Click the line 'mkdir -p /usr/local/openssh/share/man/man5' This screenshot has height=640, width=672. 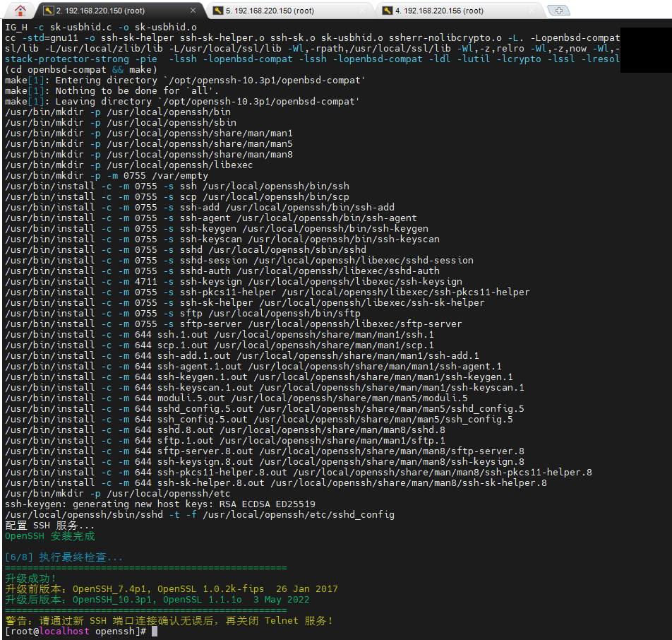coord(149,143)
